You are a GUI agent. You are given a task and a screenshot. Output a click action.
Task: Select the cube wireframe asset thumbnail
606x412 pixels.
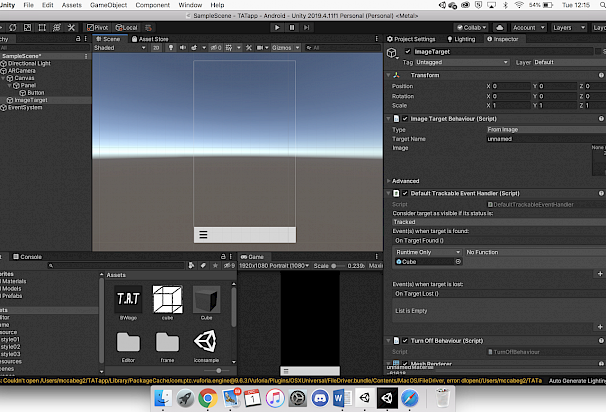pyautogui.click(x=165, y=297)
